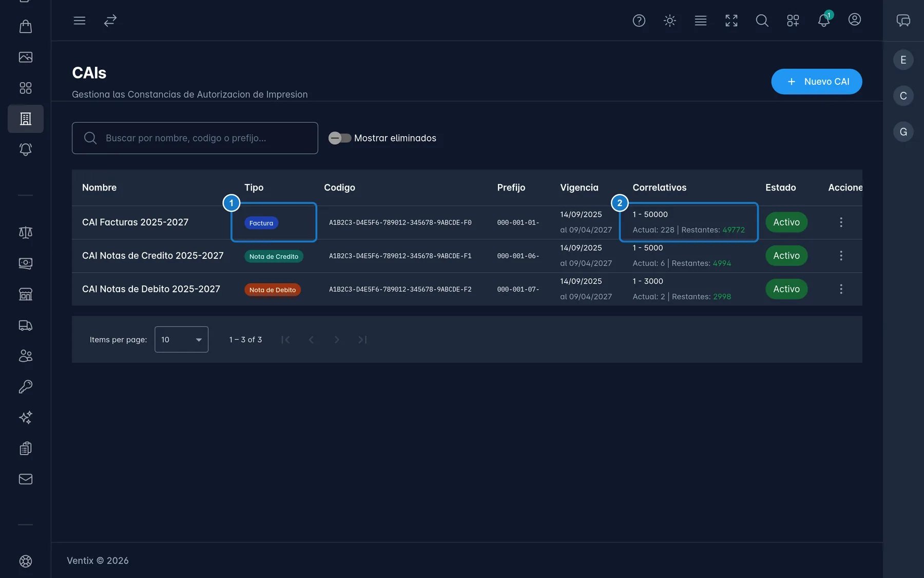The height and width of the screenshot is (578, 924).
Task: Open delivery truck sidebar icon
Action: point(26,325)
